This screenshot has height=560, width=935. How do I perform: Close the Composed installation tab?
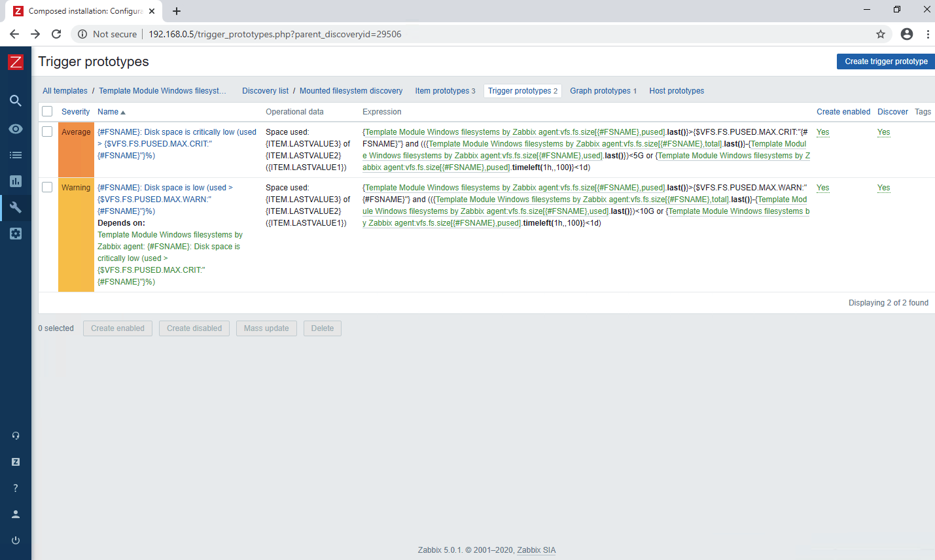point(152,11)
